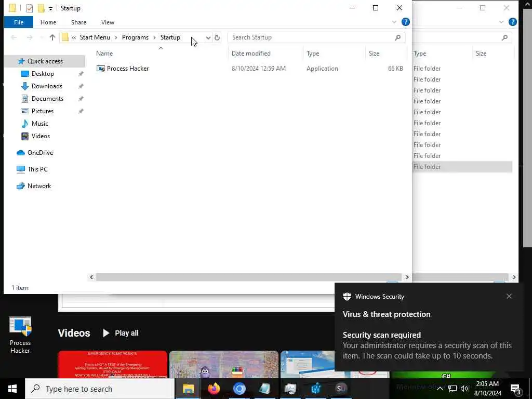Dismiss the Windows Security notification

tap(509, 296)
